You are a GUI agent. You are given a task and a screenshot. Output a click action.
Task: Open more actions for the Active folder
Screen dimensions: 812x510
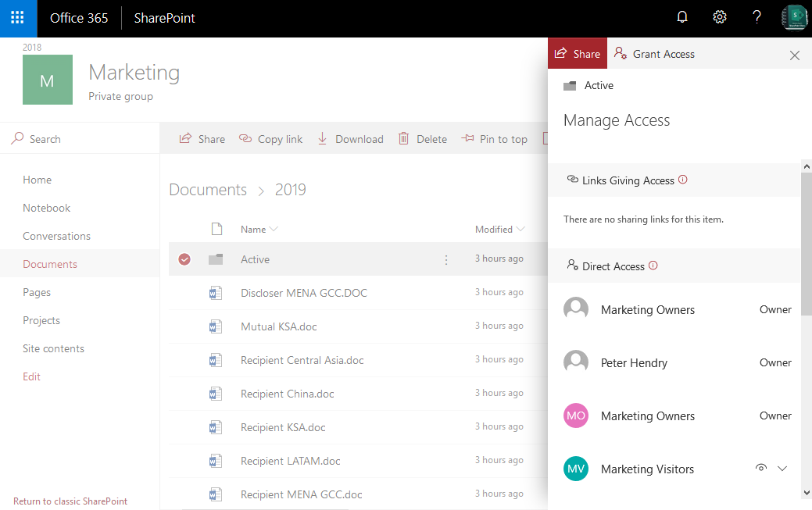point(446,259)
